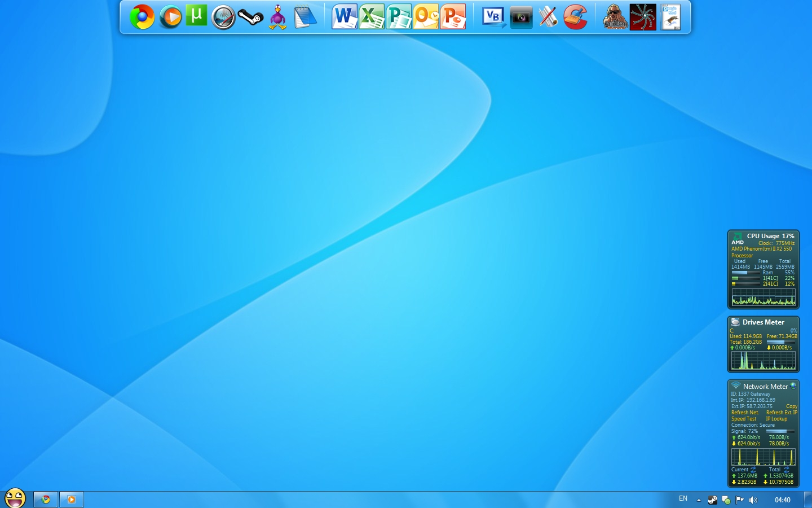Click Show Desktop at the taskbar end
This screenshot has height=508, width=812.
[x=807, y=500]
